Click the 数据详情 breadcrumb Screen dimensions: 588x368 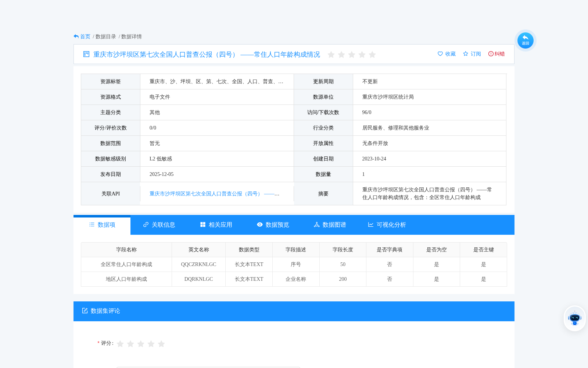click(132, 36)
